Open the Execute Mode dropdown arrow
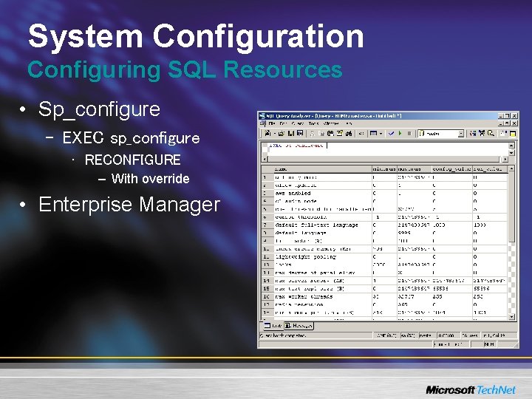The height and width of the screenshot is (399, 532). point(381,134)
